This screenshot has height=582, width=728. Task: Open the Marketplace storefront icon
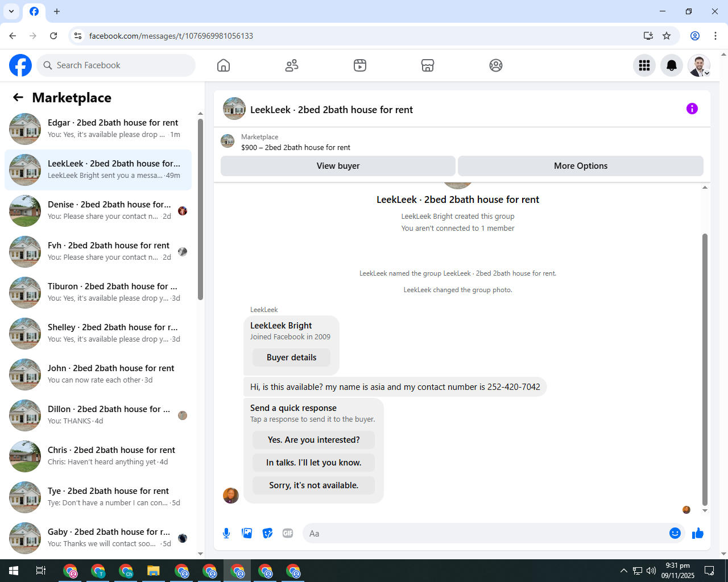coord(428,65)
